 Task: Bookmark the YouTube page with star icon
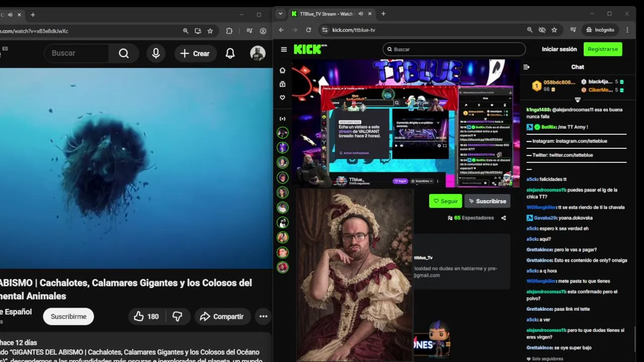pos(210,31)
